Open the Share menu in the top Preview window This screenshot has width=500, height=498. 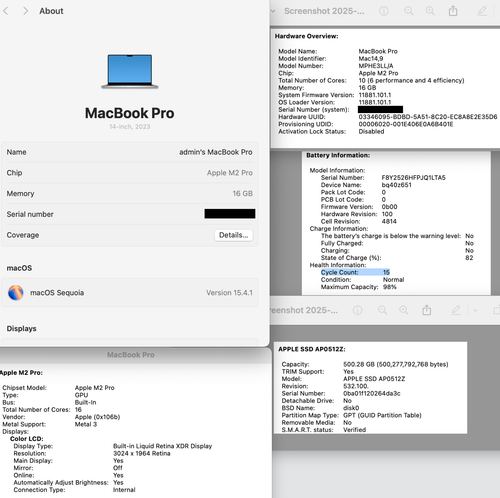[x=453, y=11]
